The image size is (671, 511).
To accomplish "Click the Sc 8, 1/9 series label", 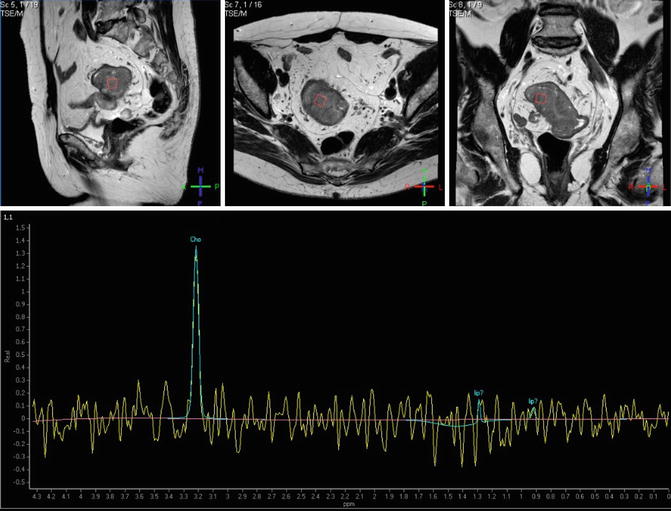I will [474, 6].
